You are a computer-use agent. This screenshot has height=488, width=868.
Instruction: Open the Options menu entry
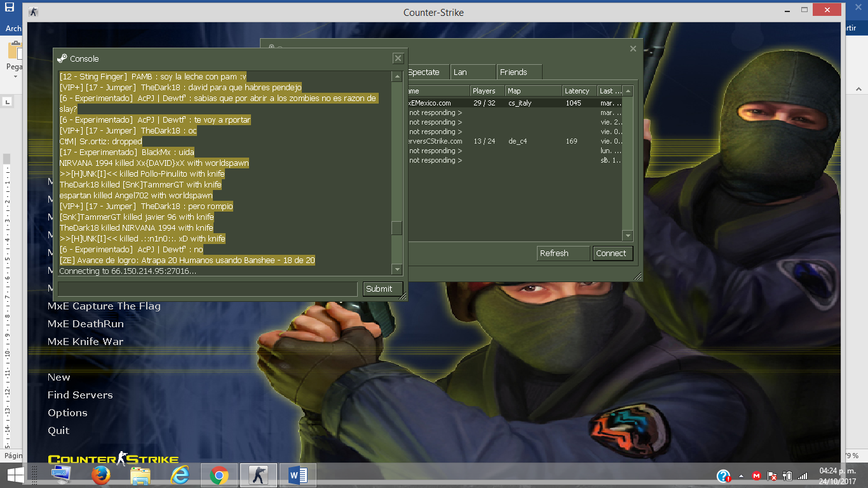coord(67,413)
